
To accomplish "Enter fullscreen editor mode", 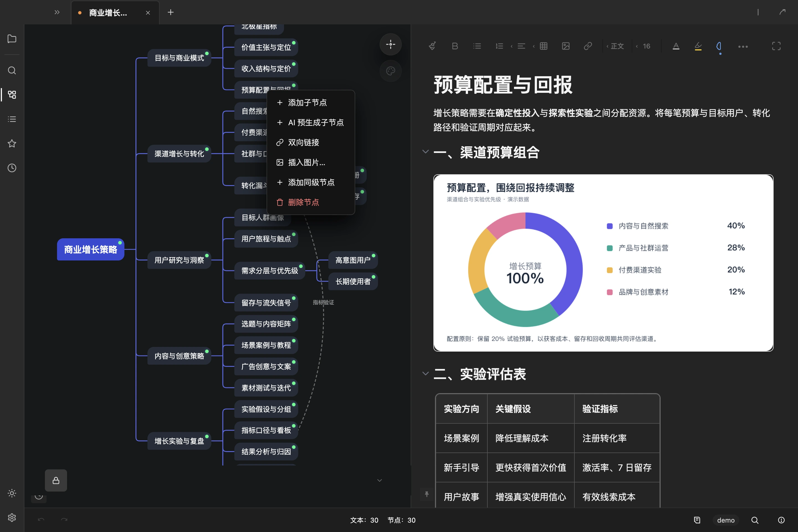I will pos(776,46).
